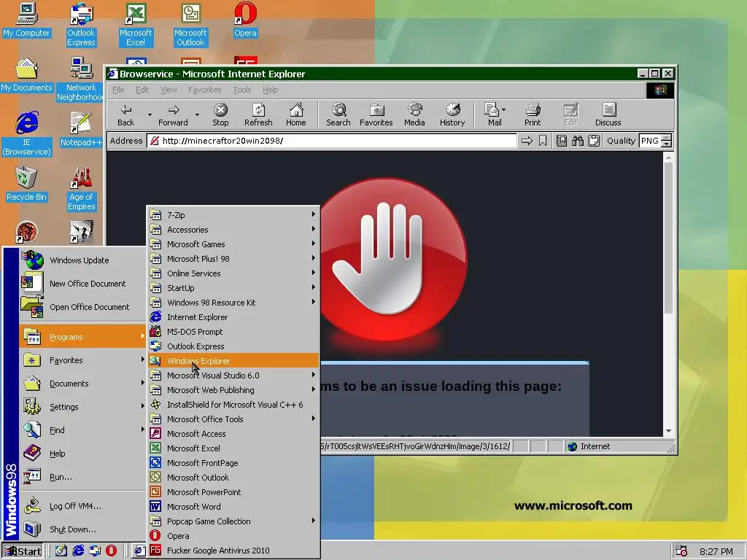
Task: Click the Go arrow beside address bar
Action: [527, 141]
